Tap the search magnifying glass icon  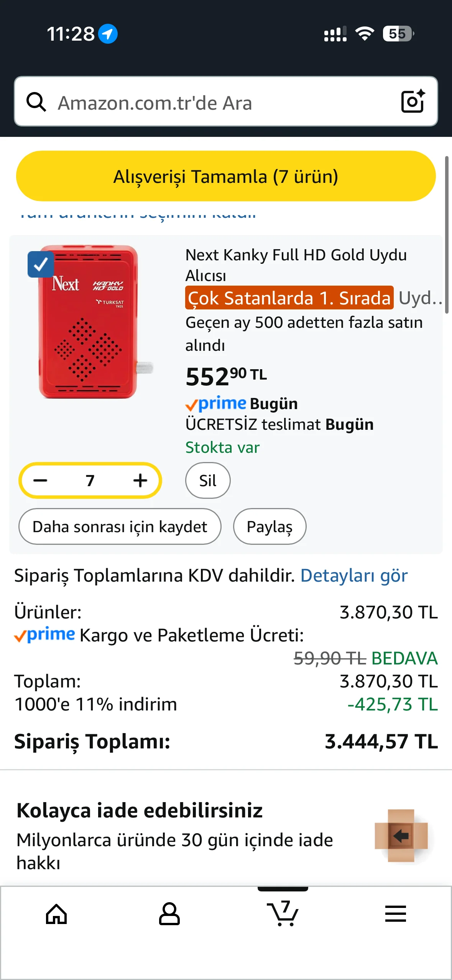(36, 102)
